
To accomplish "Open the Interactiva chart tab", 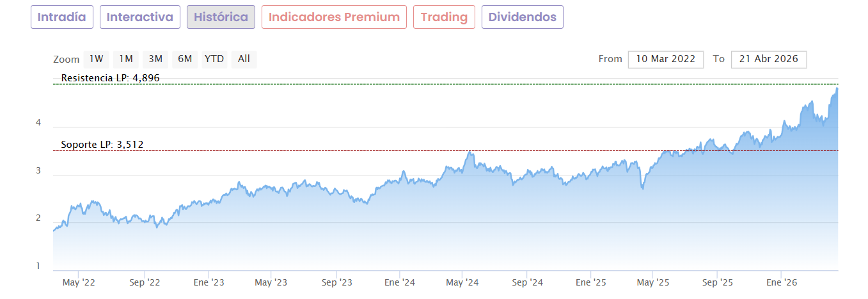I will tap(139, 17).
